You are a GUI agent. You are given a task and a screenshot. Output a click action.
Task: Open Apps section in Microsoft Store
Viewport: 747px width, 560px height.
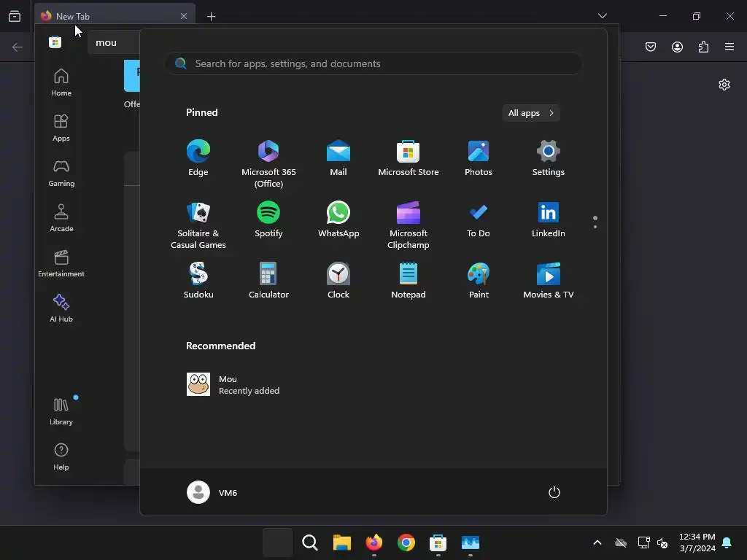61,128
